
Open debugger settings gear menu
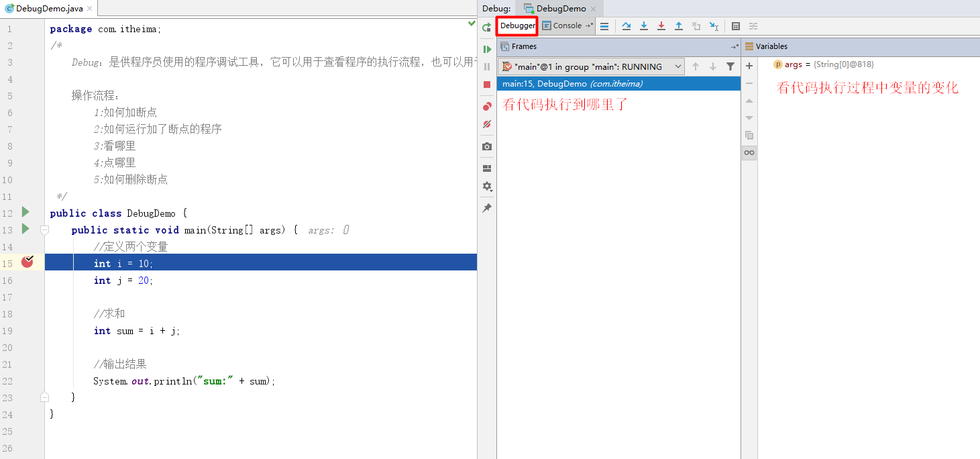tap(487, 186)
